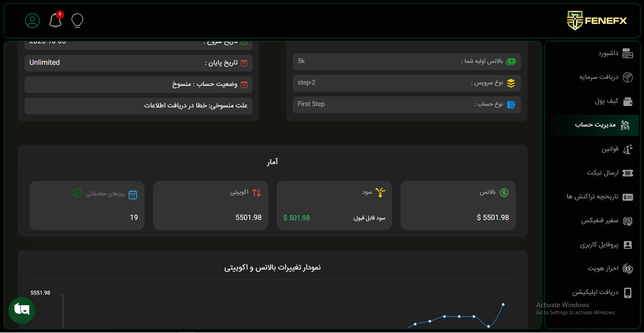Screen dimensions: 644x333
Task: Open پروفایل کاربری user profile page
Action: tap(599, 245)
